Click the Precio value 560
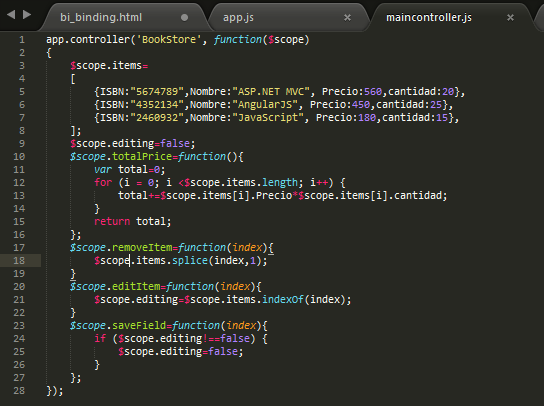 pyautogui.click(x=373, y=92)
